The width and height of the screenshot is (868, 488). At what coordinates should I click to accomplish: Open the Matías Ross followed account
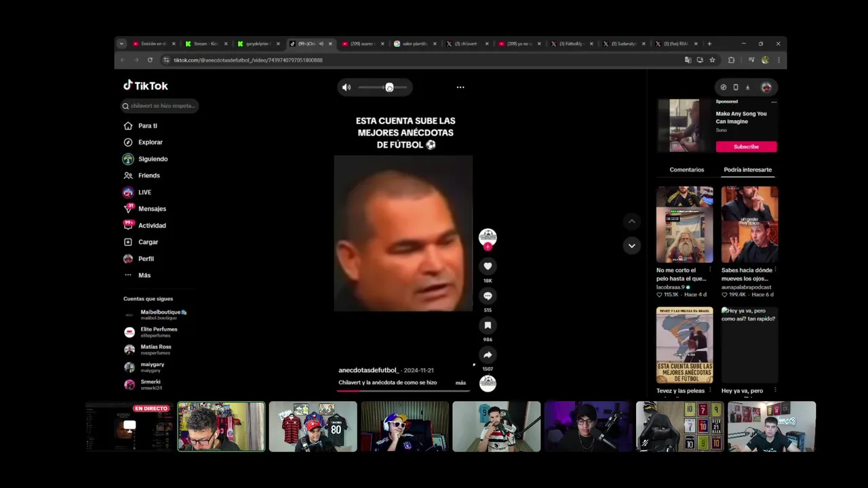148,350
